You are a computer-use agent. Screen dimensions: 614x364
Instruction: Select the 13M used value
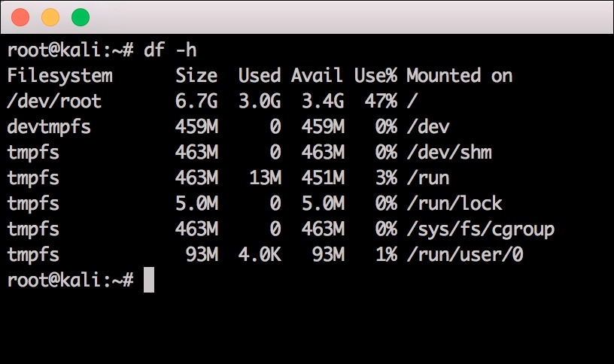pos(264,178)
